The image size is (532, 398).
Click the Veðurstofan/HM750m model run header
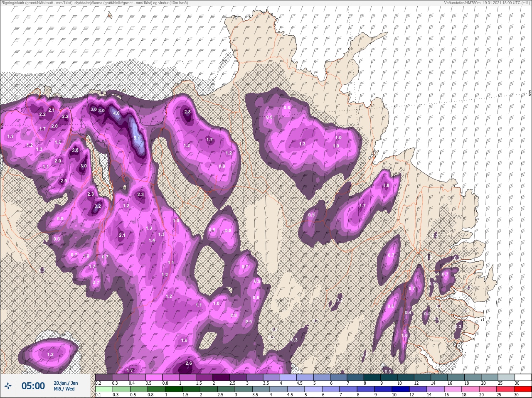pyautogui.click(x=487, y=2)
